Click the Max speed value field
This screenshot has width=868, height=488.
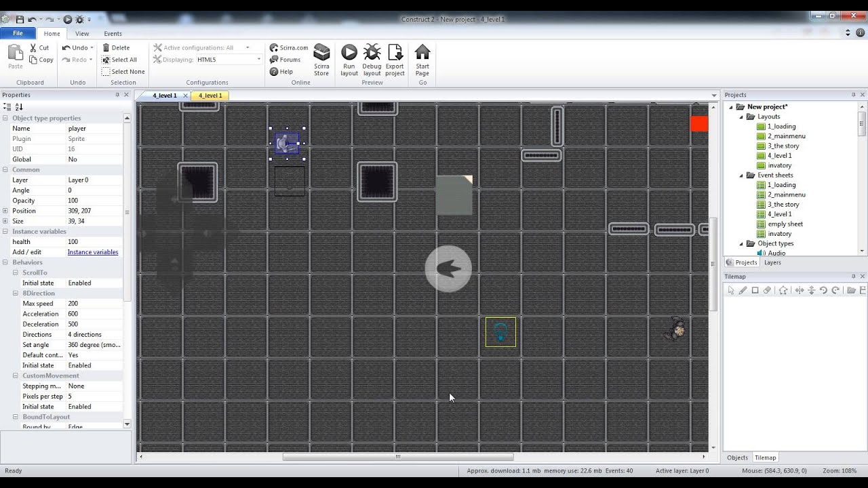point(94,304)
